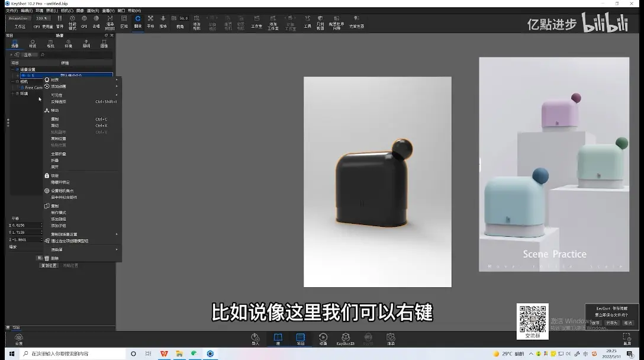Expand the 环境 tree node
Viewport: 644px width, 360px height.
[x=12, y=94]
